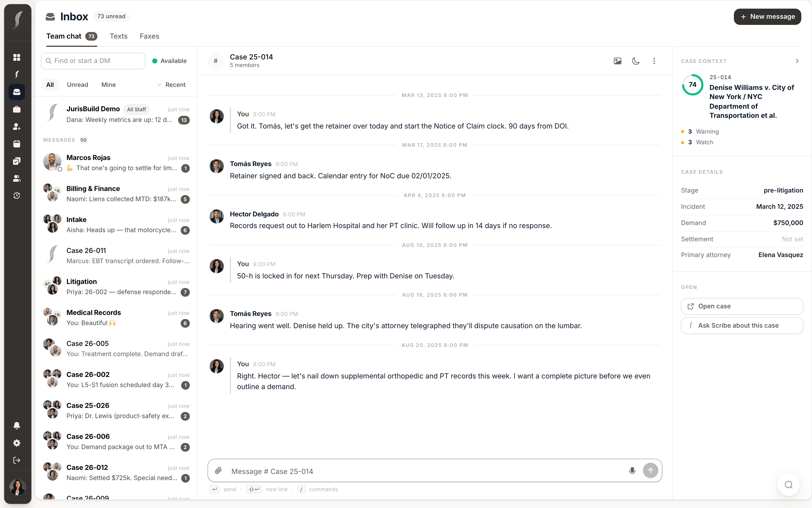Open the briefcase cases icon in sidebar

pos(17,109)
